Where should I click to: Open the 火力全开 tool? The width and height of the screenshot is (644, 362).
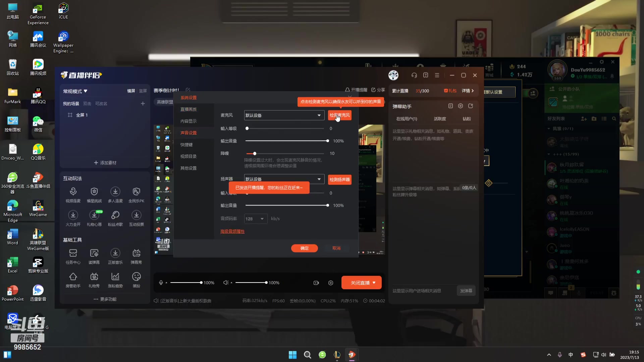pos(73,218)
